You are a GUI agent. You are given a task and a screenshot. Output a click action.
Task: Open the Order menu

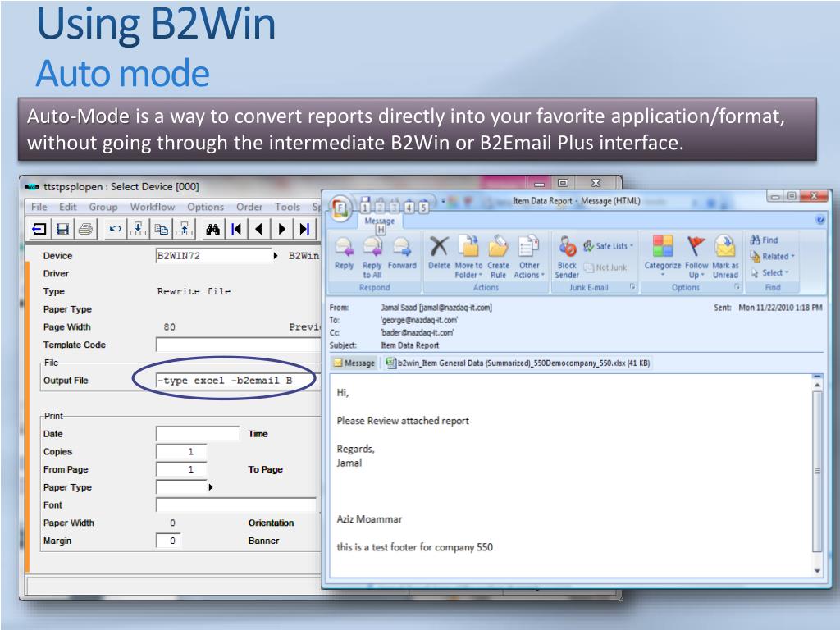click(x=249, y=207)
